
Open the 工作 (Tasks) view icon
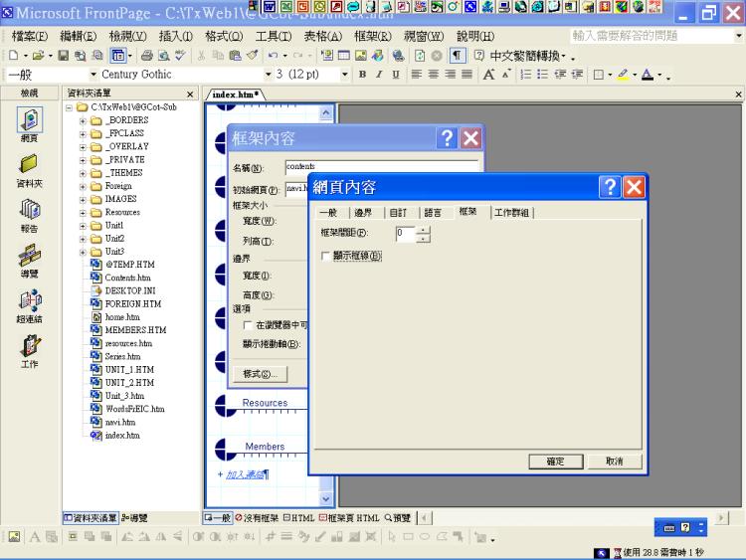[29, 347]
